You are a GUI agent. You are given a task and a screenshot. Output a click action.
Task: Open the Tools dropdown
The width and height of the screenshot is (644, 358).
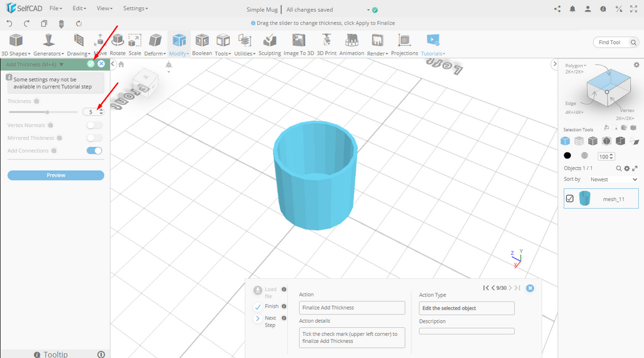[x=223, y=45]
